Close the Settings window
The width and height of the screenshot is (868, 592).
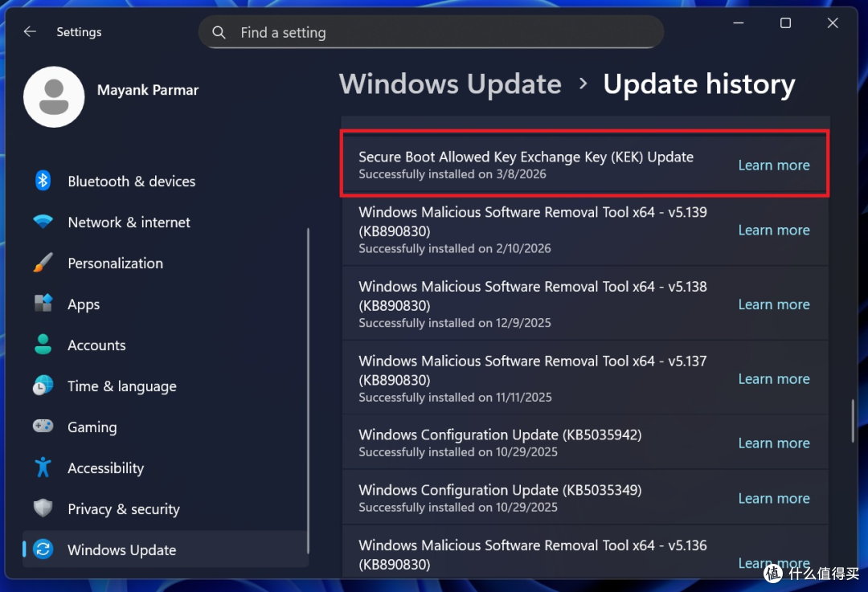point(833,23)
